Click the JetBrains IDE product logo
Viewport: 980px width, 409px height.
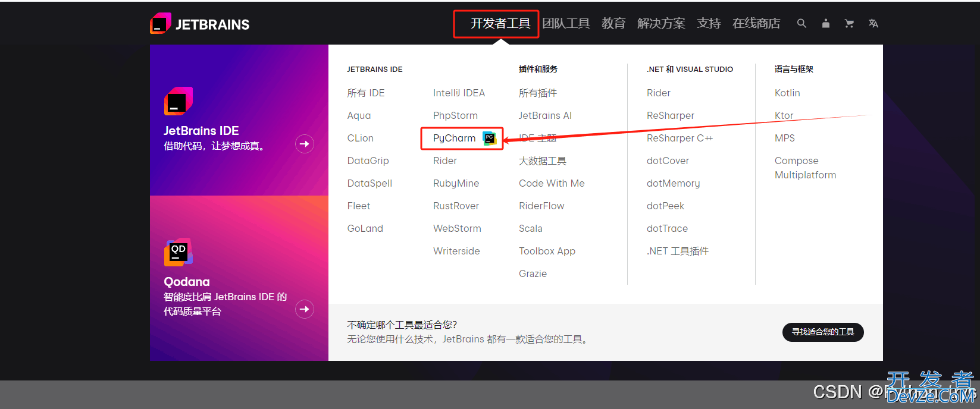coord(179,101)
